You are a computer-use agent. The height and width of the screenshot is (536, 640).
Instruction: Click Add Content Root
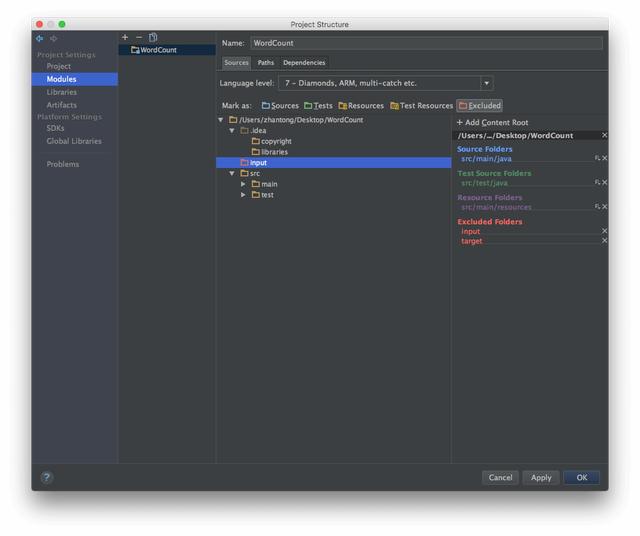(x=492, y=122)
